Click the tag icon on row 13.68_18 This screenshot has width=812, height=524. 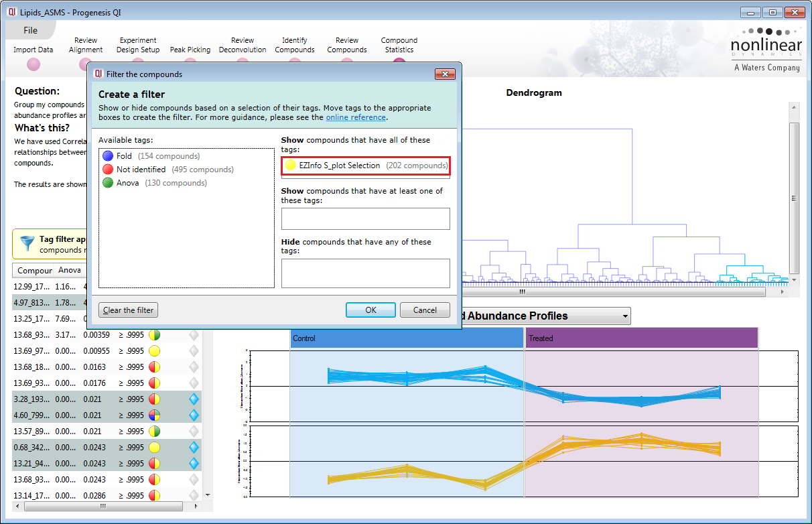click(154, 367)
